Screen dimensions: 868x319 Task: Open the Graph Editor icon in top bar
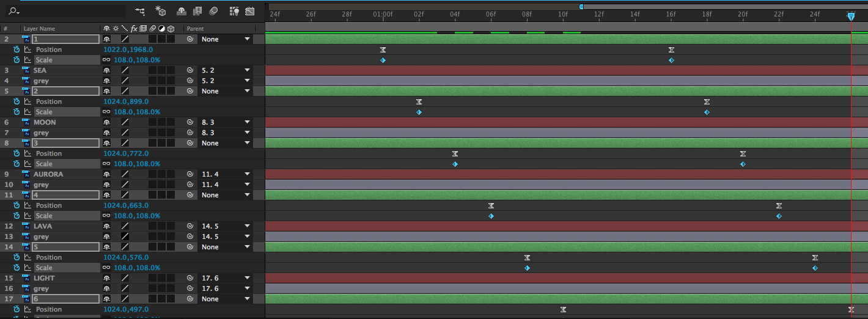point(250,11)
